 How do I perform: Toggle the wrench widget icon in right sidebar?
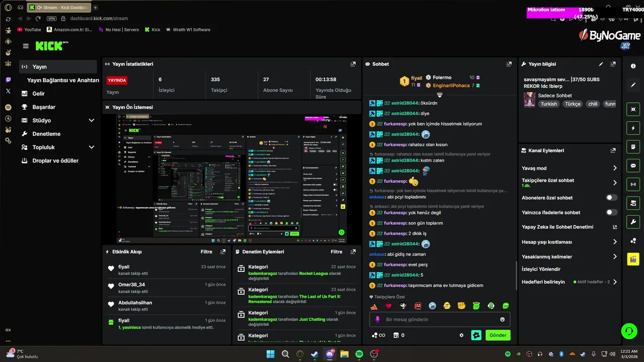633,222
